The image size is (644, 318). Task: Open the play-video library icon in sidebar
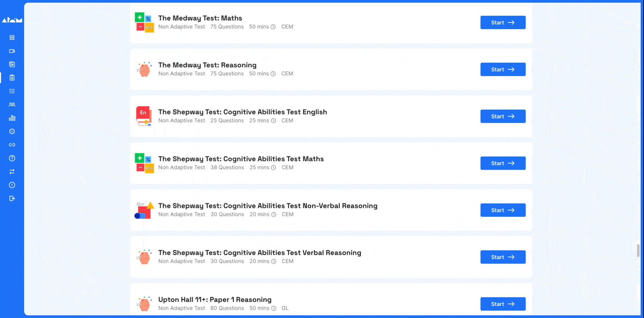click(x=12, y=64)
